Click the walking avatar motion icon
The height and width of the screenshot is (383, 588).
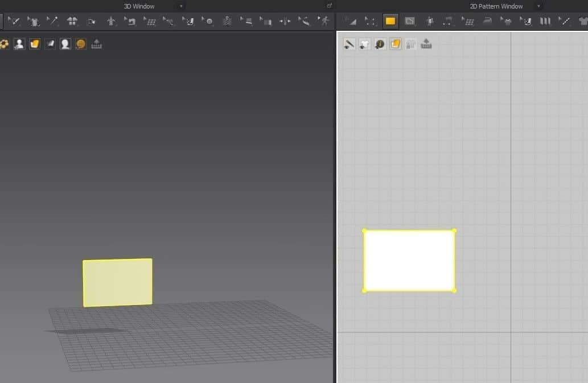[x=324, y=21]
